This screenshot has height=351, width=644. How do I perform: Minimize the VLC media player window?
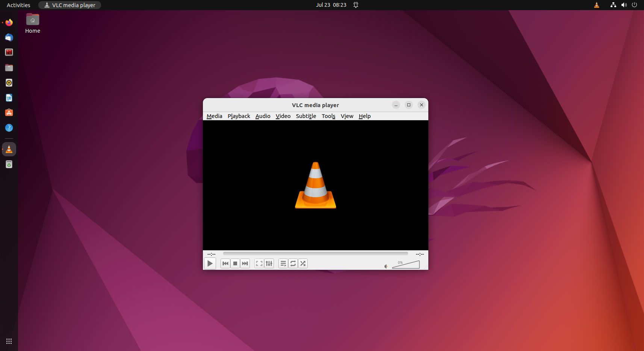point(396,105)
